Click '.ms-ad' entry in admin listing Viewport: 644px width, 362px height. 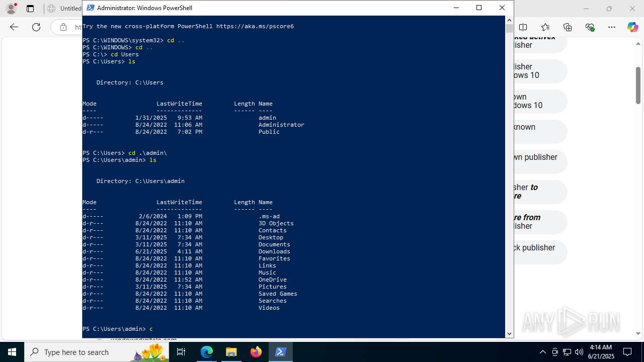(x=269, y=216)
